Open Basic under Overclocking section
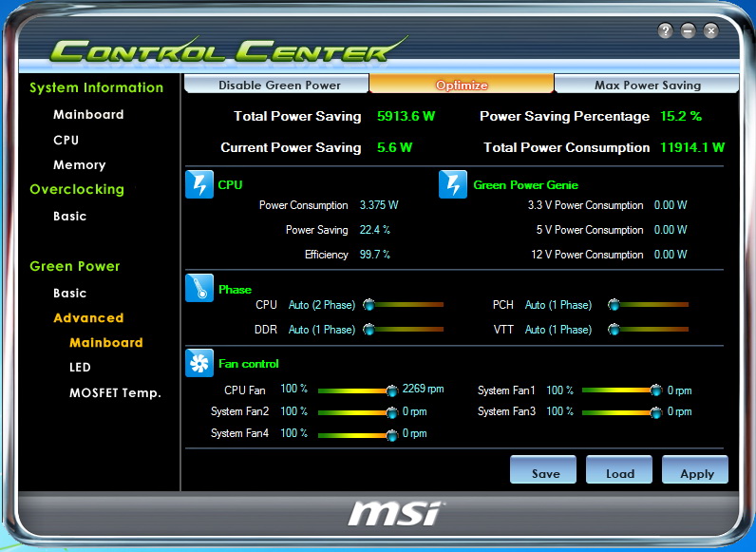This screenshot has width=756, height=552. (x=69, y=216)
